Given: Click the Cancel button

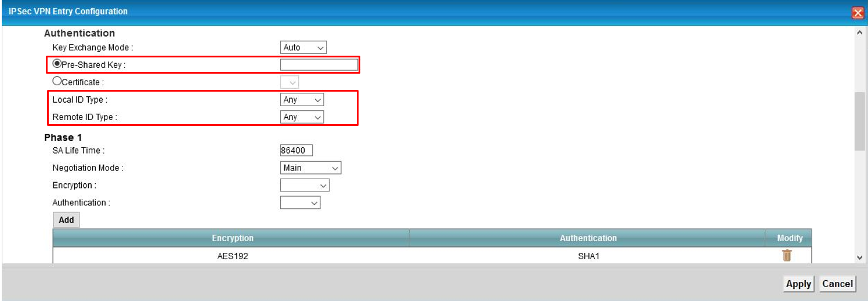Looking at the screenshot, I should 837,284.
